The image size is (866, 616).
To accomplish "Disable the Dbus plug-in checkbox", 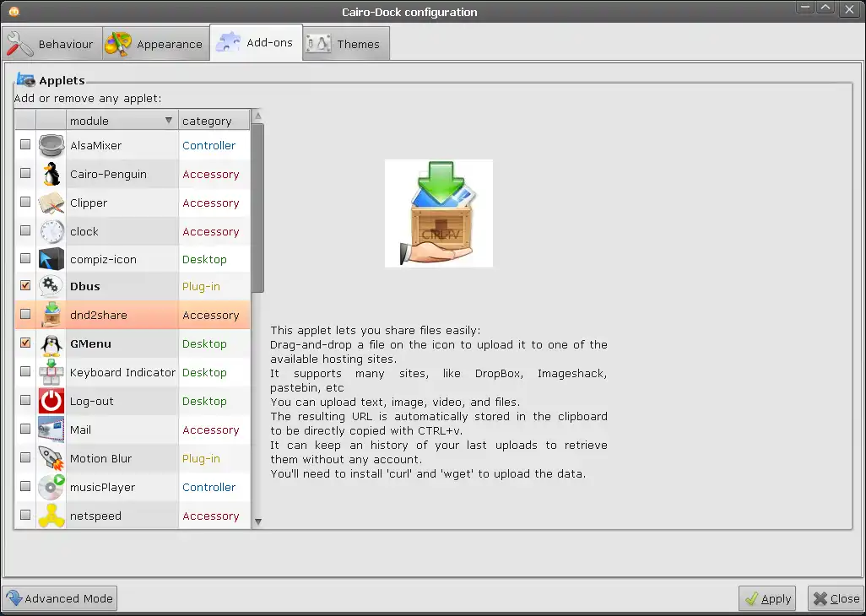I will tap(25, 285).
